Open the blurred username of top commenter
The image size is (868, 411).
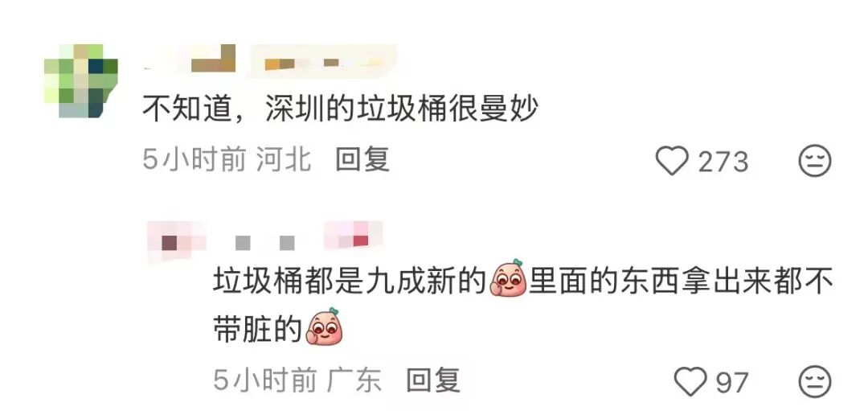coord(270,60)
